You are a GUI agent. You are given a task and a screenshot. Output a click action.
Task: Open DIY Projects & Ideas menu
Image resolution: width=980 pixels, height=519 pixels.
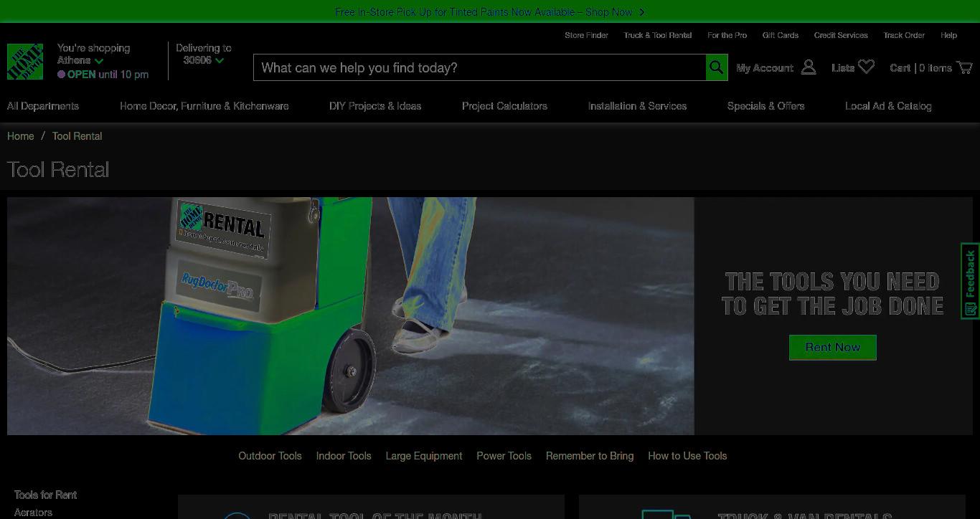point(375,106)
